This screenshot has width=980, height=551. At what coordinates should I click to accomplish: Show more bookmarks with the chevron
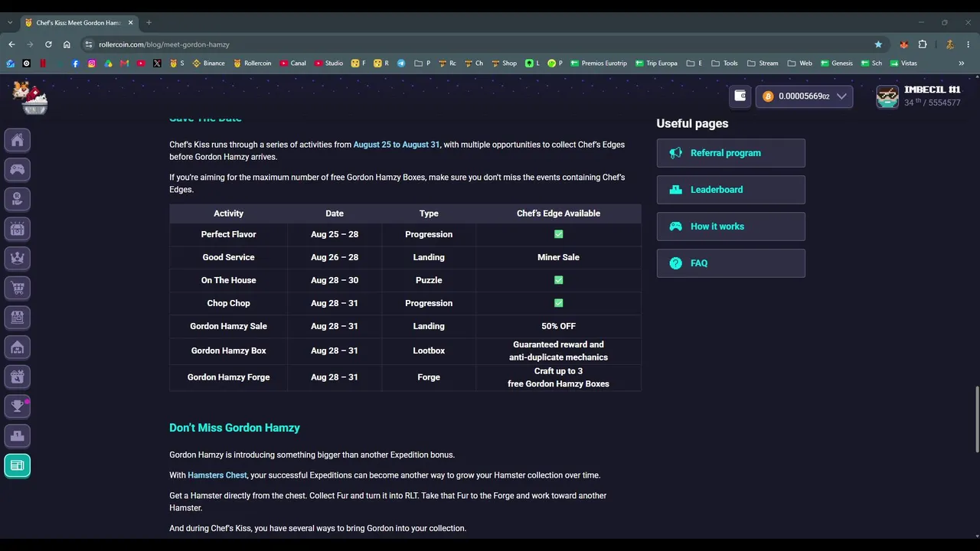tap(962, 64)
